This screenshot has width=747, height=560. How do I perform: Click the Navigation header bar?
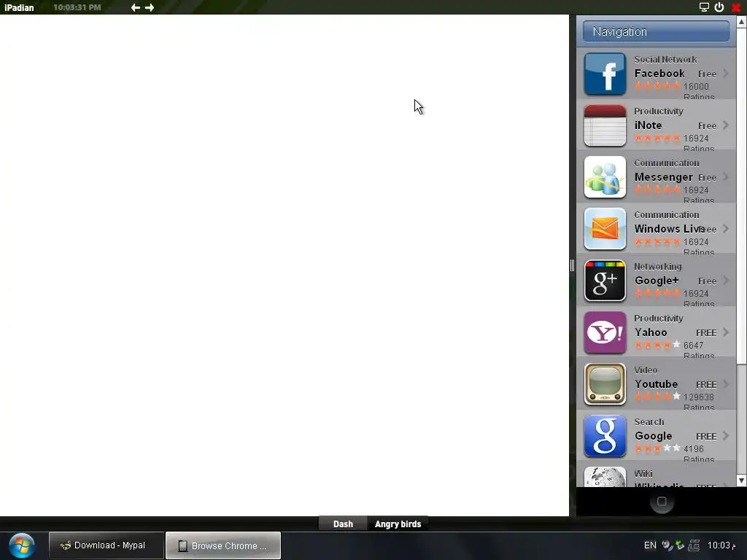(x=656, y=31)
